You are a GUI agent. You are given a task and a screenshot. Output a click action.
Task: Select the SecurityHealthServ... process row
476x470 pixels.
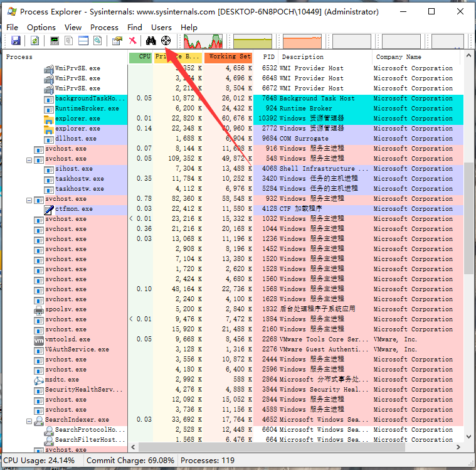coord(233,390)
